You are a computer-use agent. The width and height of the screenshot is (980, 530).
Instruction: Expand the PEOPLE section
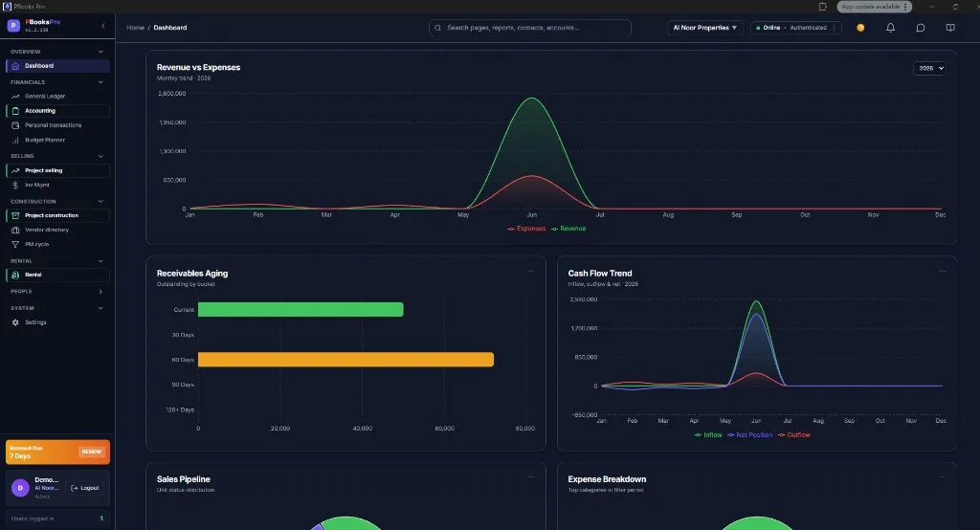100,291
